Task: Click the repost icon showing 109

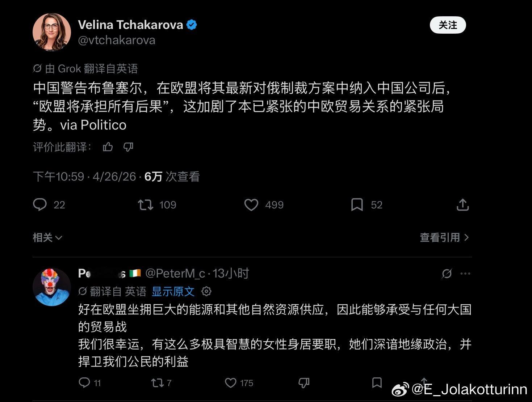Action: (146, 205)
